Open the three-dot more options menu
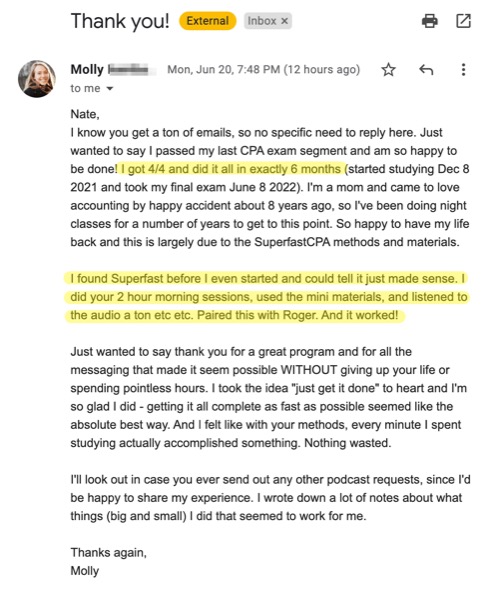This screenshot has width=490, height=600. click(x=463, y=70)
